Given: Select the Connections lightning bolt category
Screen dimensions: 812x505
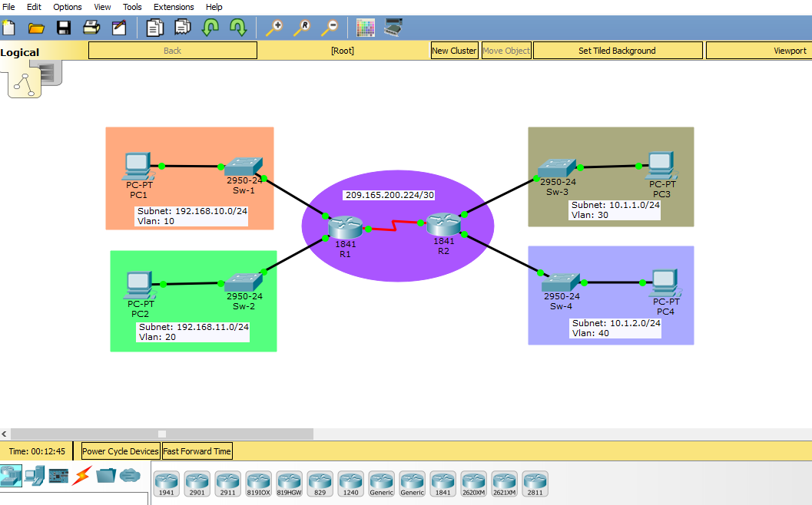Looking at the screenshot, I should (x=82, y=476).
